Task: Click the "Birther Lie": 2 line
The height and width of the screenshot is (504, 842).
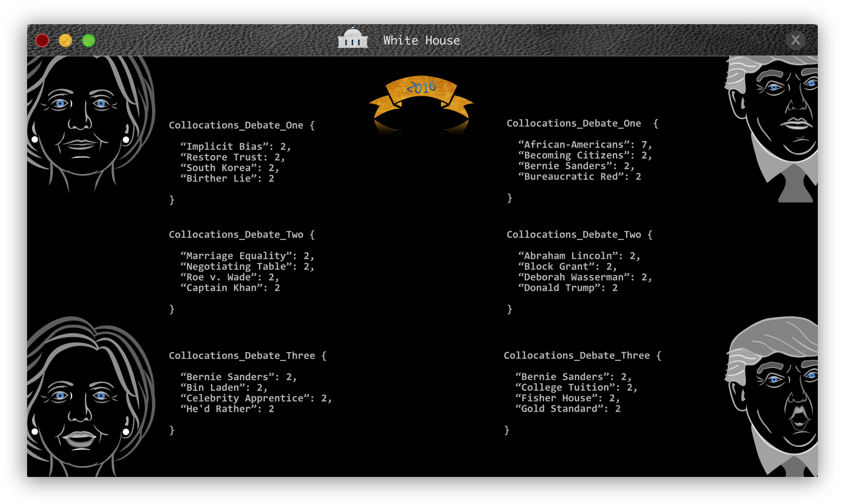Action: (227, 178)
